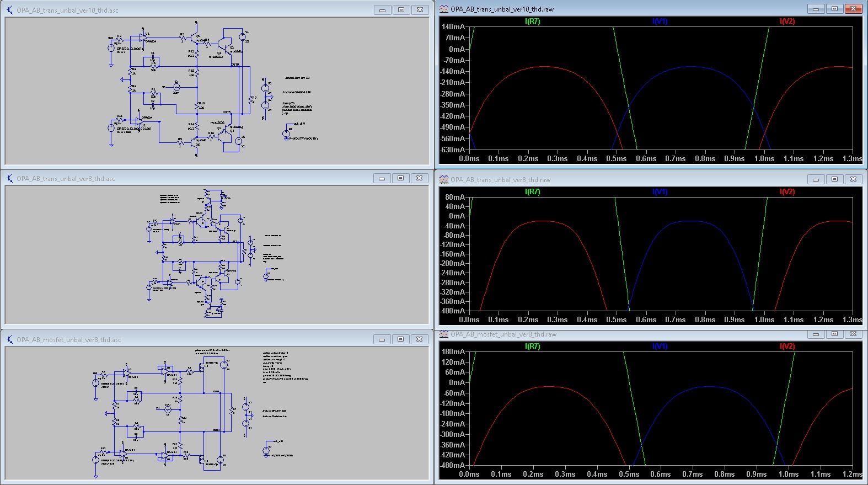Maximize the ver10_thd.asc schematic window
This screenshot has height=485, width=868.
coord(401,10)
